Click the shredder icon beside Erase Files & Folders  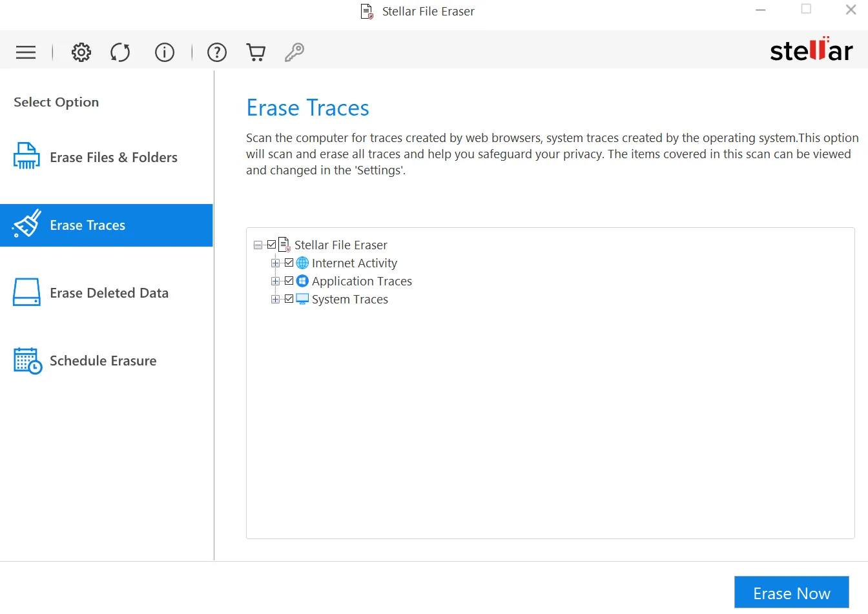pos(26,156)
